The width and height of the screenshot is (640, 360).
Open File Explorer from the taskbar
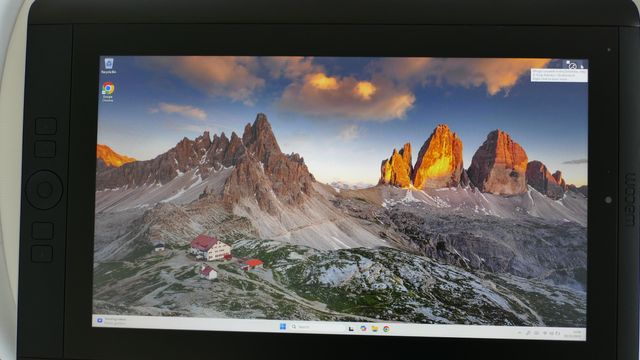[374, 329]
